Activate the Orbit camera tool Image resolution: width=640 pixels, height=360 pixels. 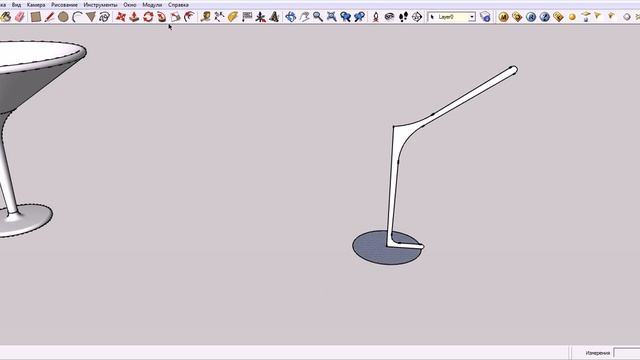[x=291, y=17]
